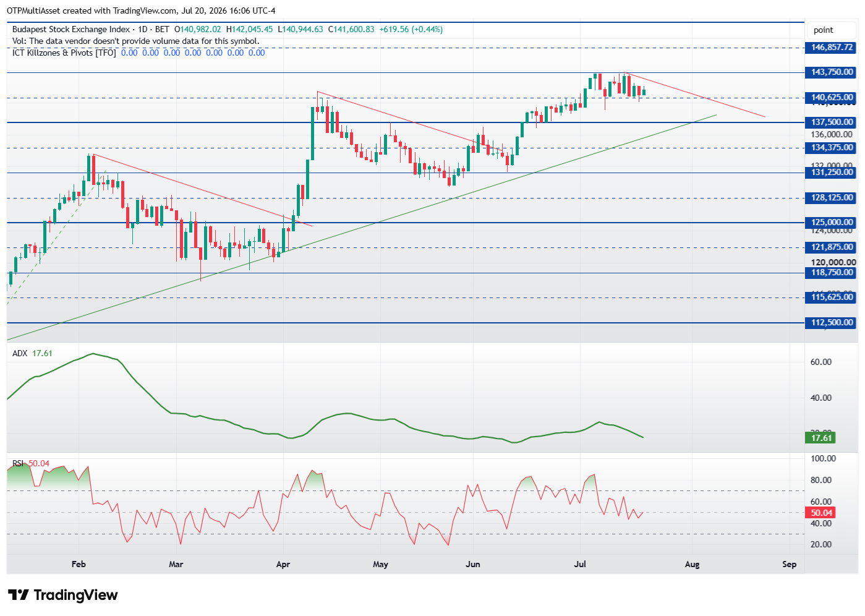The width and height of the screenshot is (865, 616).
Task: Click the open value O140,982.02
Action: (197, 29)
